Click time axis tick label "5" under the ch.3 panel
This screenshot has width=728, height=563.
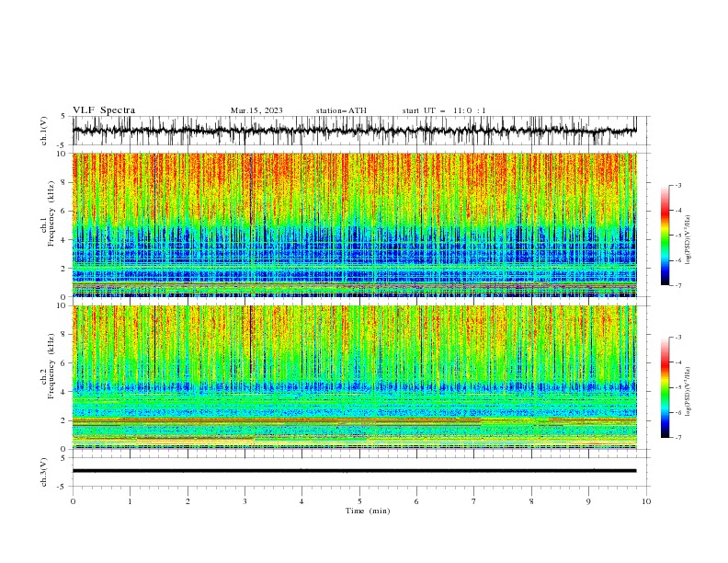point(359,501)
